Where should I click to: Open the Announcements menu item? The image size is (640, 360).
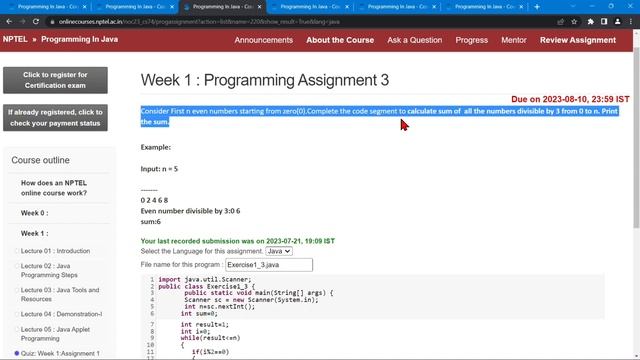tap(264, 40)
